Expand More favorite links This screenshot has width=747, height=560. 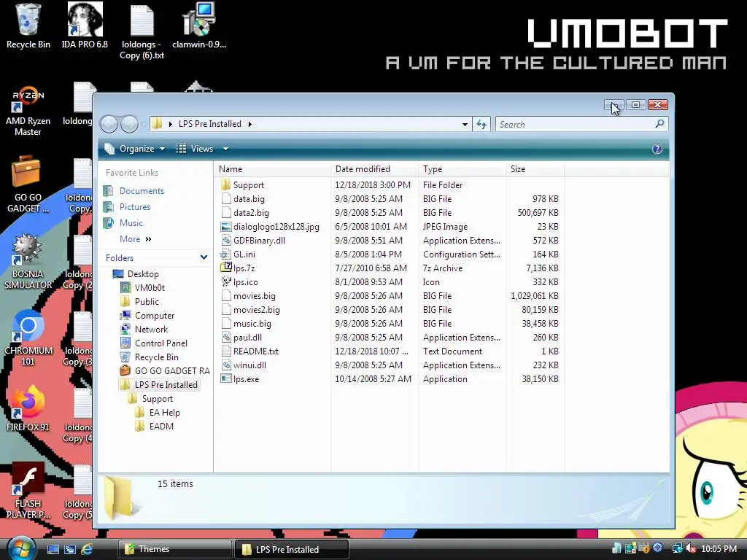click(135, 239)
